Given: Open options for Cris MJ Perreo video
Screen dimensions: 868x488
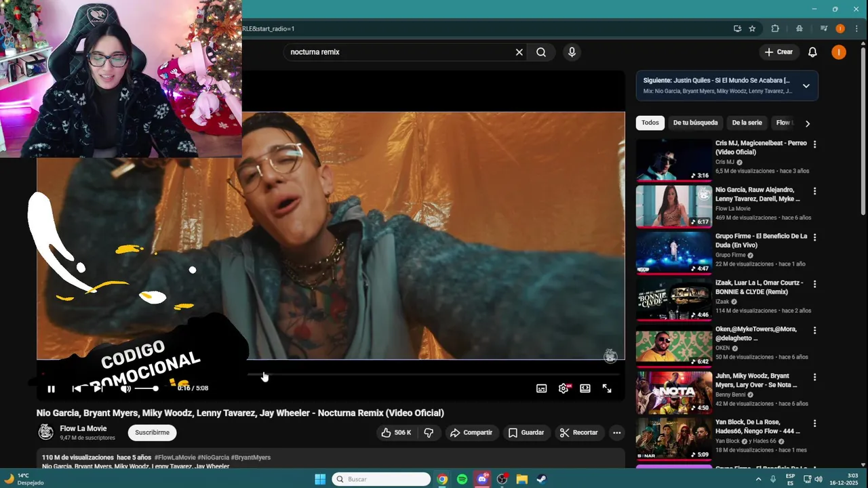Looking at the screenshot, I should [814, 144].
